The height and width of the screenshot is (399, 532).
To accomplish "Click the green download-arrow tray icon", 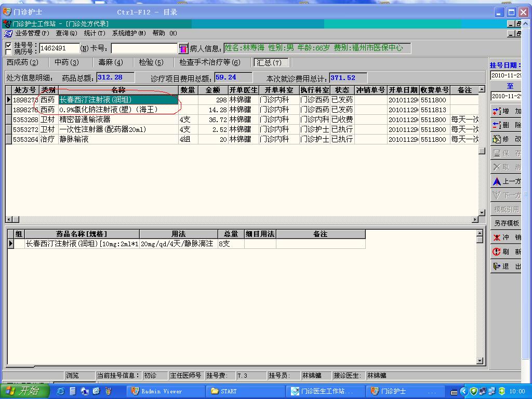I will point(502,391).
